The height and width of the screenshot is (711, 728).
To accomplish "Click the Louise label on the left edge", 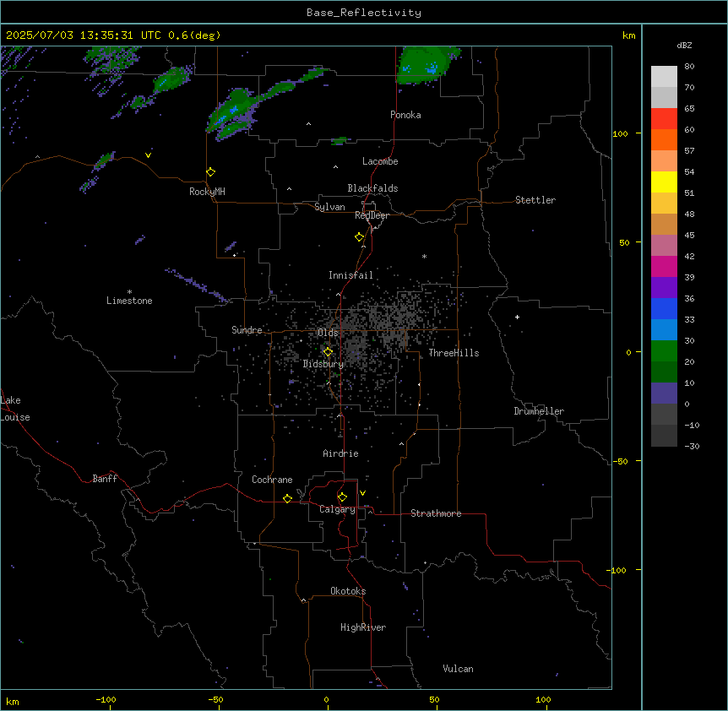I will click(15, 417).
